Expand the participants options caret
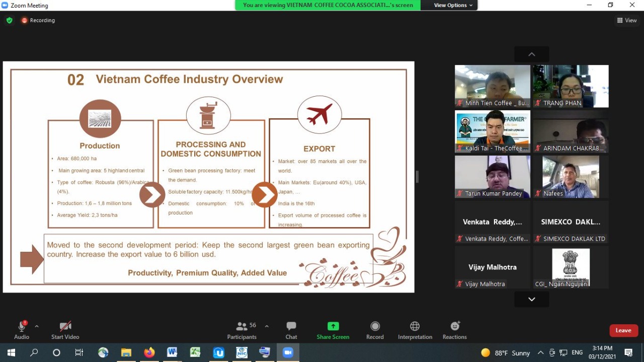The image size is (644, 362). [x=267, y=326]
